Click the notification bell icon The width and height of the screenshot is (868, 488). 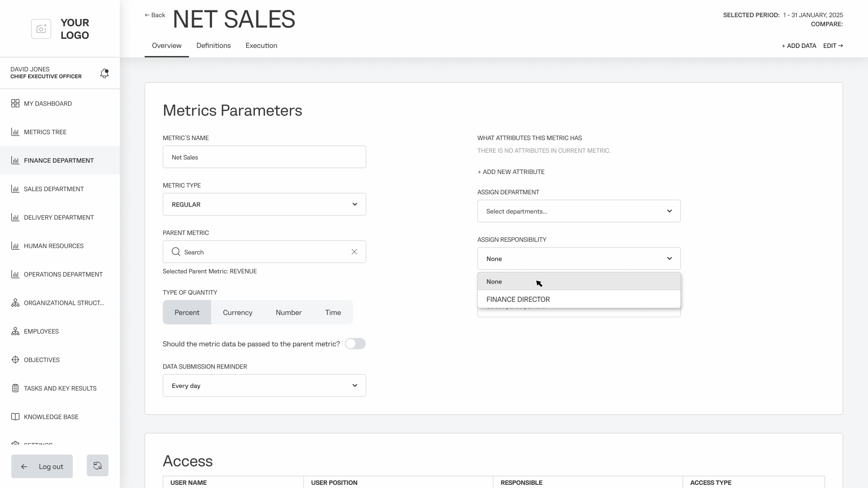104,73
